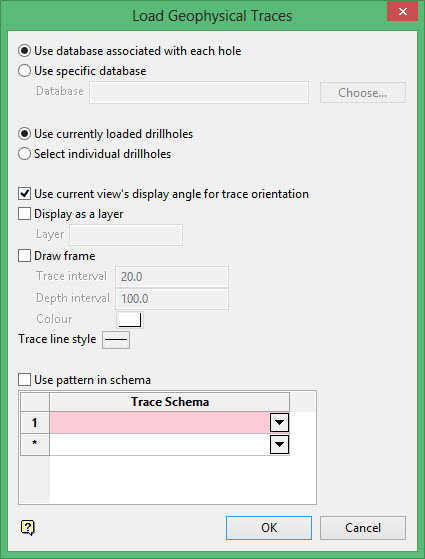
Task: Select the asterisk new-row header
Action: click(x=35, y=444)
